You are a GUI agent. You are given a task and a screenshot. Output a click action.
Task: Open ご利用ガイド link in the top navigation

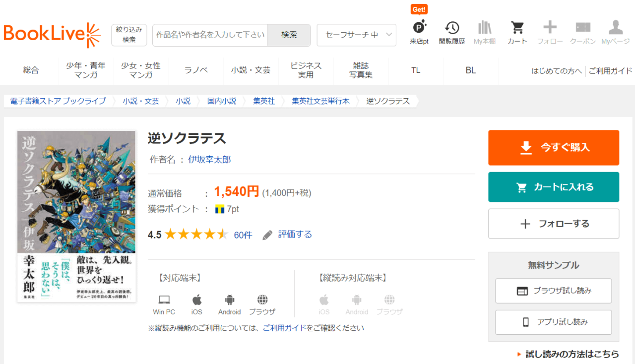[x=611, y=71]
